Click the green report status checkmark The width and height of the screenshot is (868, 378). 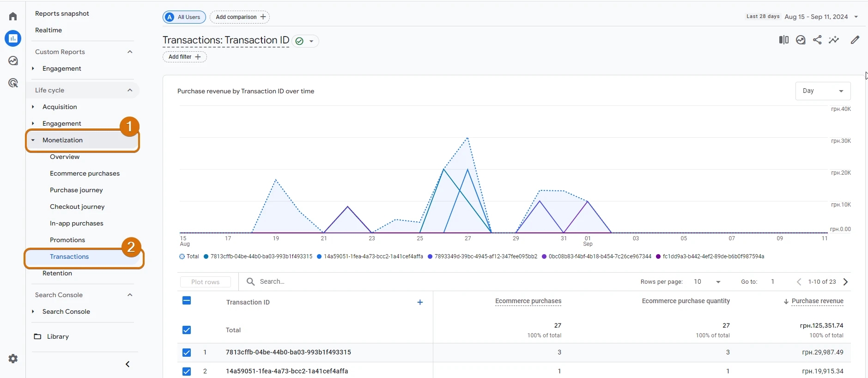point(299,41)
